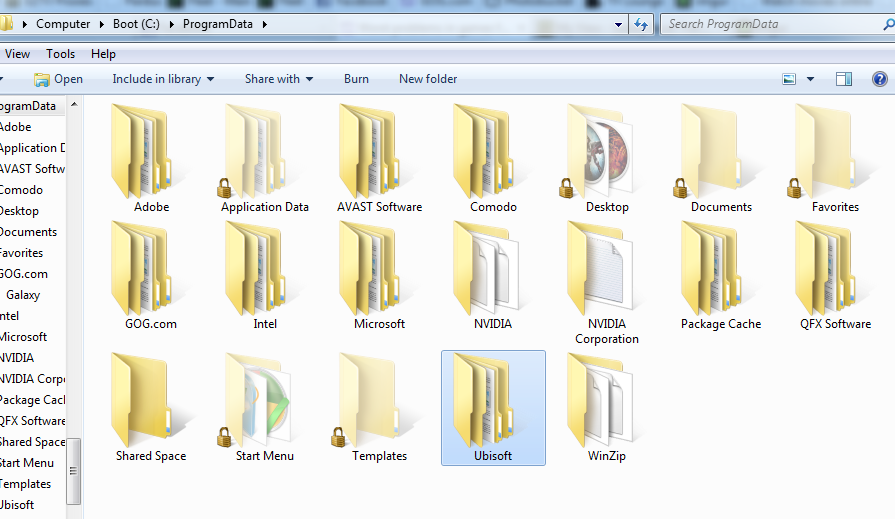Select Start Menu in navigation tree
Screen dimensions: 895x519
coord(27,463)
